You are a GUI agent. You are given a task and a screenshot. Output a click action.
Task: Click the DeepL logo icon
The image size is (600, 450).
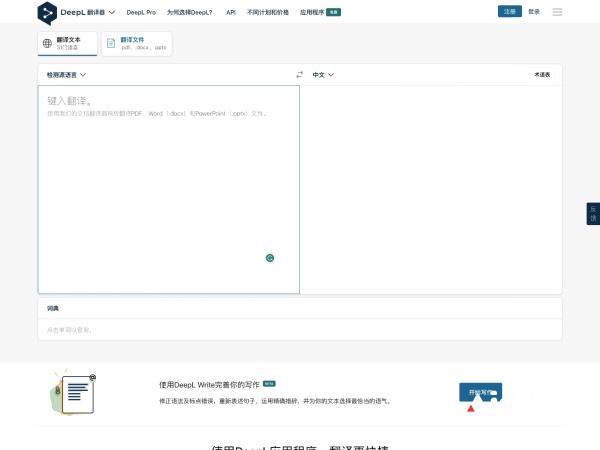coord(47,13)
